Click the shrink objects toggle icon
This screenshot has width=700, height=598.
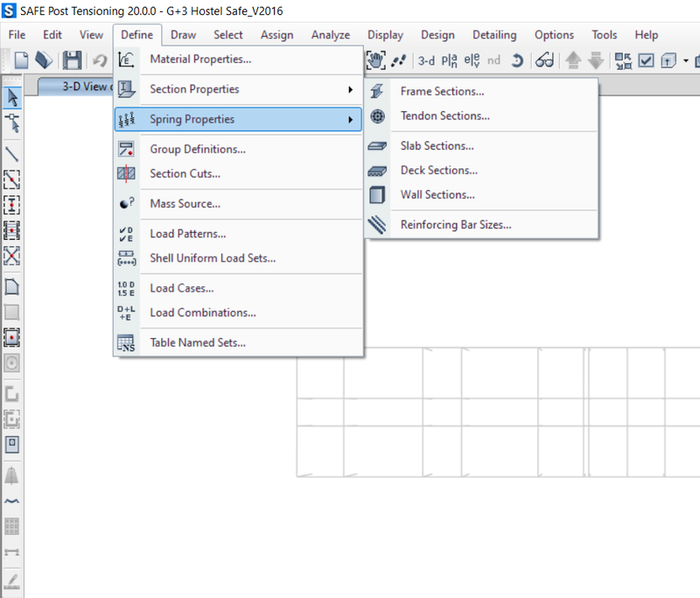[x=623, y=60]
